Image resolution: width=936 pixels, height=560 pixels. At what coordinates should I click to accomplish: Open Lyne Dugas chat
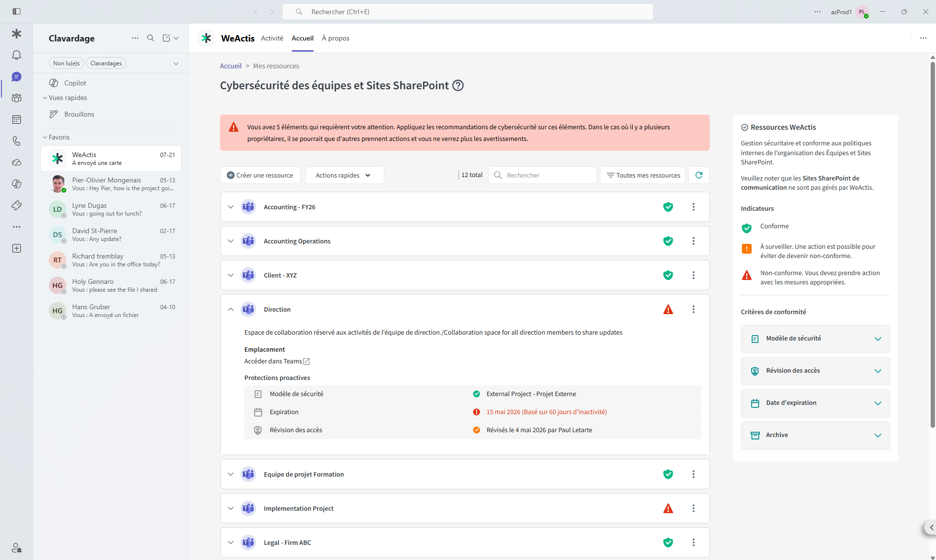coord(111,209)
